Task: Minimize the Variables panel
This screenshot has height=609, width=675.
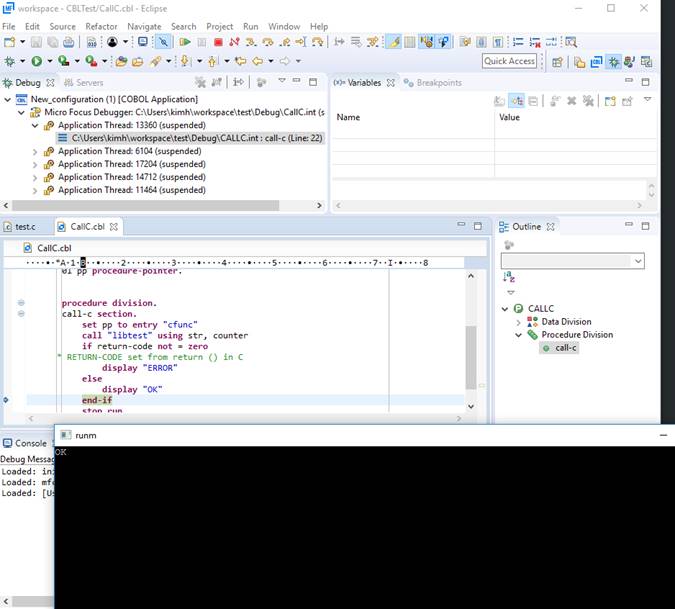Action: [628, 82]
